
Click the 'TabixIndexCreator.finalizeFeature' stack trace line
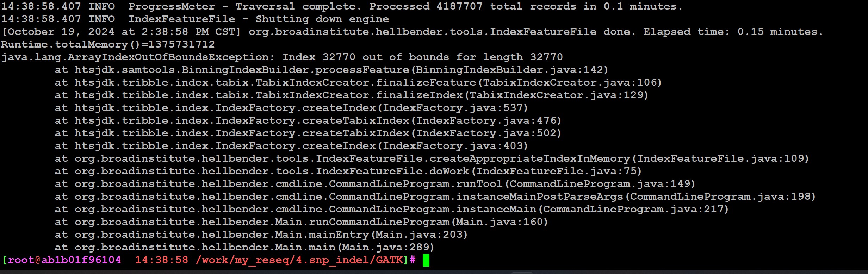click(358, 82)
